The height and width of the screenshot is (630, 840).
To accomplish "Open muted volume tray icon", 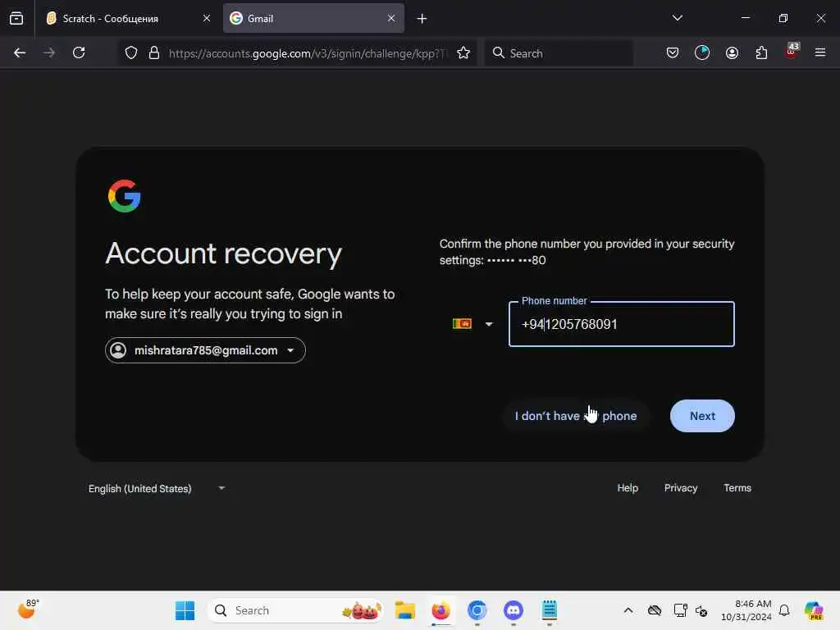I will (701, 610).
